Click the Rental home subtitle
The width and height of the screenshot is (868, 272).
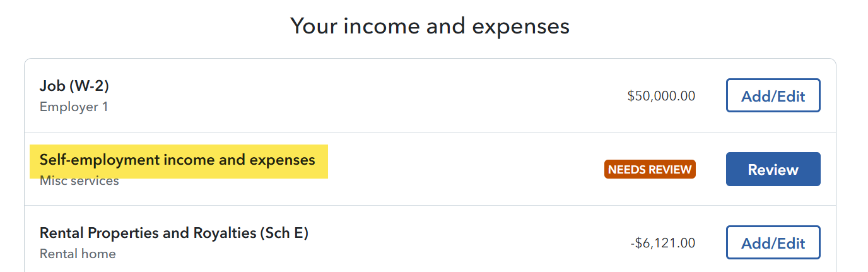[x=78, y=254]
